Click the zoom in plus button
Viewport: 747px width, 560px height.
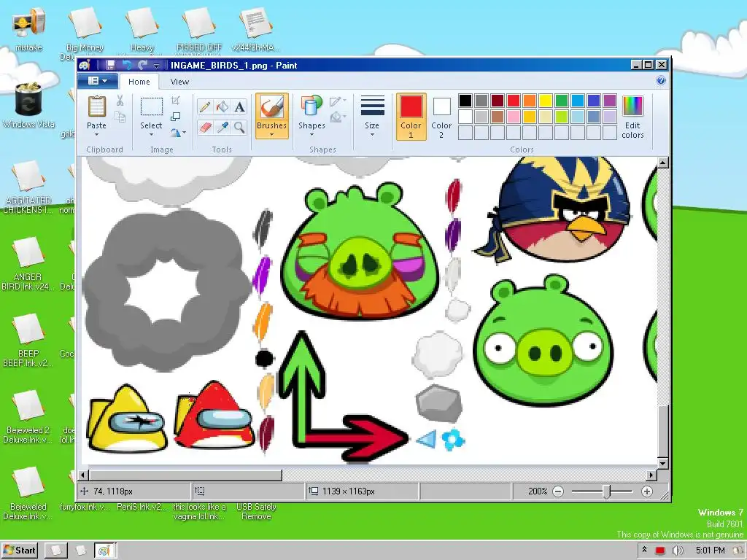pyautogui.click(x=646, y=491)
